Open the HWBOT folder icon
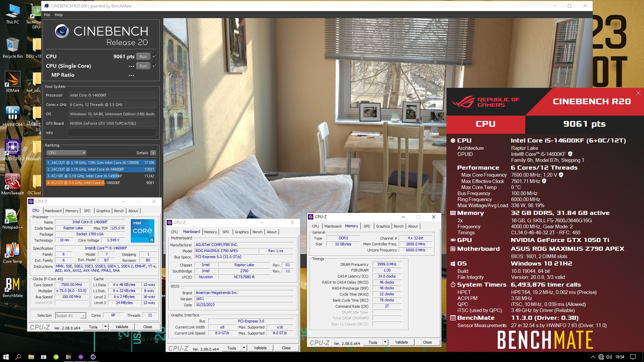 click(34, 118)
